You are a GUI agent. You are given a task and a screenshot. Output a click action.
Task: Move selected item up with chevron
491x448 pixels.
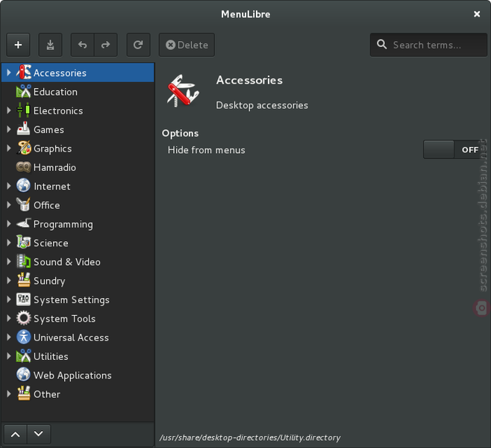16,435
